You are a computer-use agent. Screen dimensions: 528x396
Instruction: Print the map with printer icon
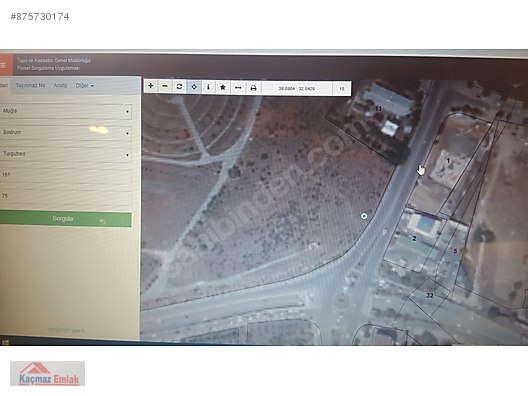click(253, 88)
